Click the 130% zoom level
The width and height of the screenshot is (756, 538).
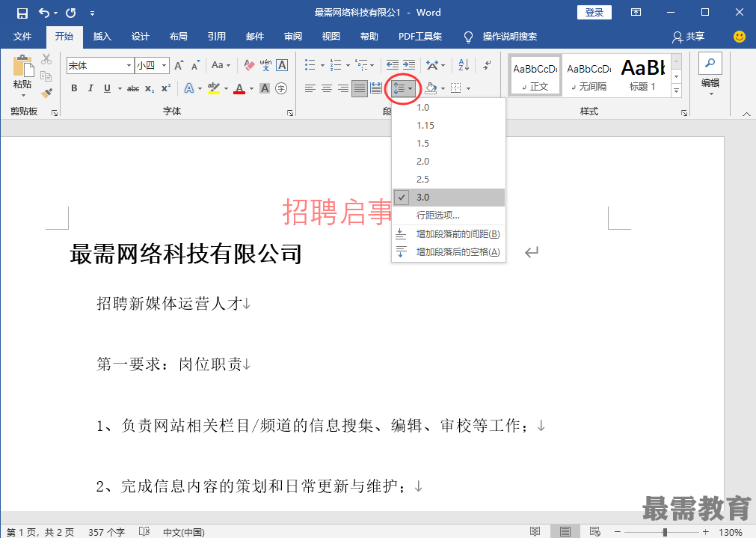(730, 532)
